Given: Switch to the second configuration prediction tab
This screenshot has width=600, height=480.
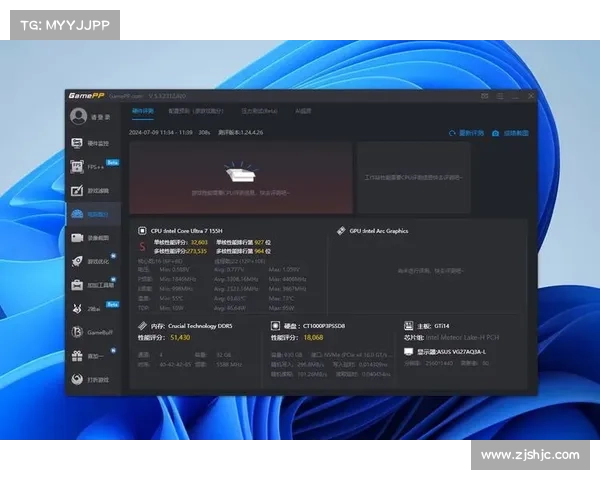Looking at the screenshot, I should coord(196,111).
